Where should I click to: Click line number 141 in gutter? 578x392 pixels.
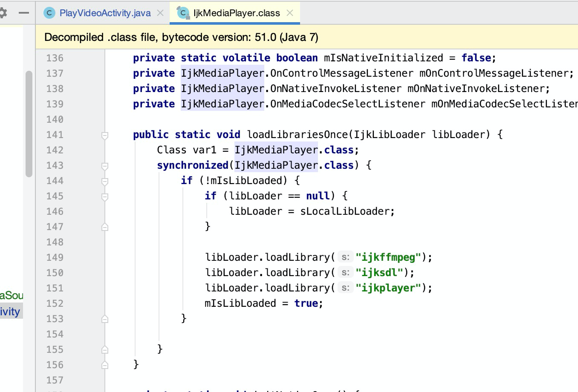[x=55, y=135]
